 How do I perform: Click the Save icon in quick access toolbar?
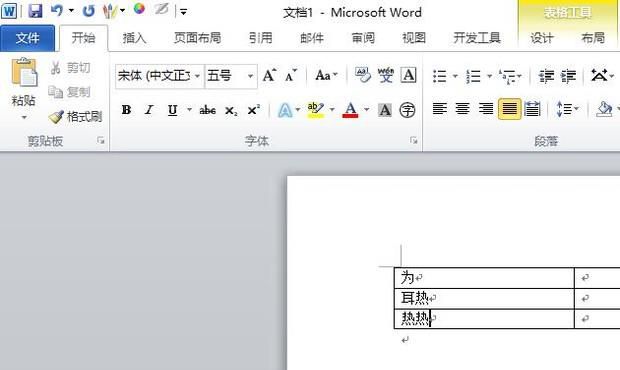point(35,11)
